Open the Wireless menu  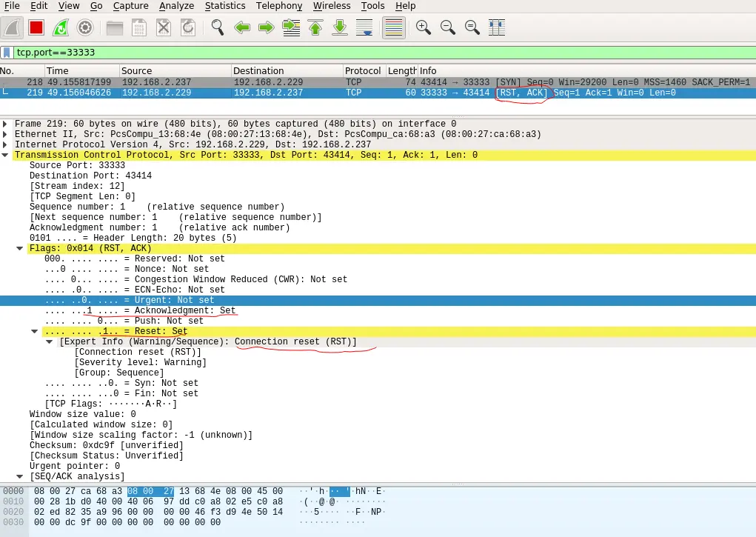pos(332,6)
